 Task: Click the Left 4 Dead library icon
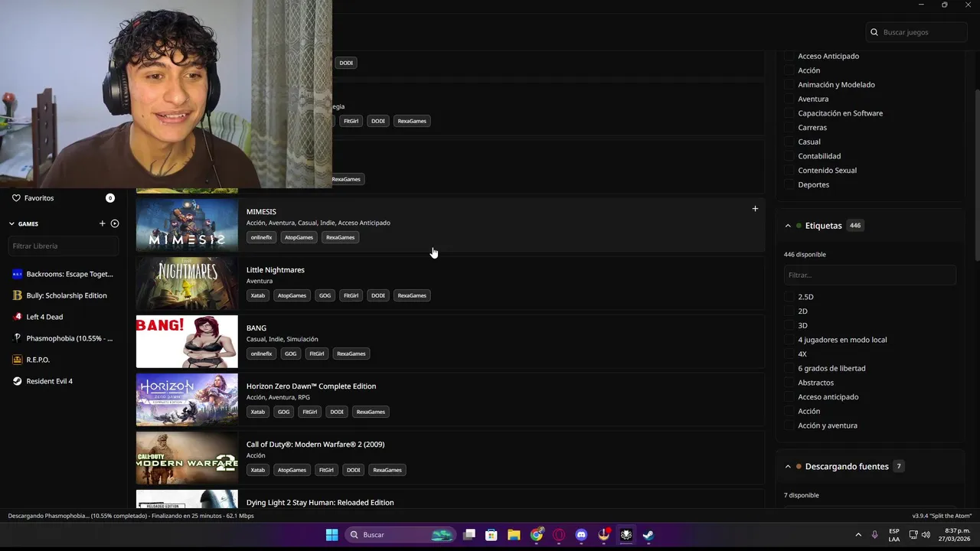[18, 317]
